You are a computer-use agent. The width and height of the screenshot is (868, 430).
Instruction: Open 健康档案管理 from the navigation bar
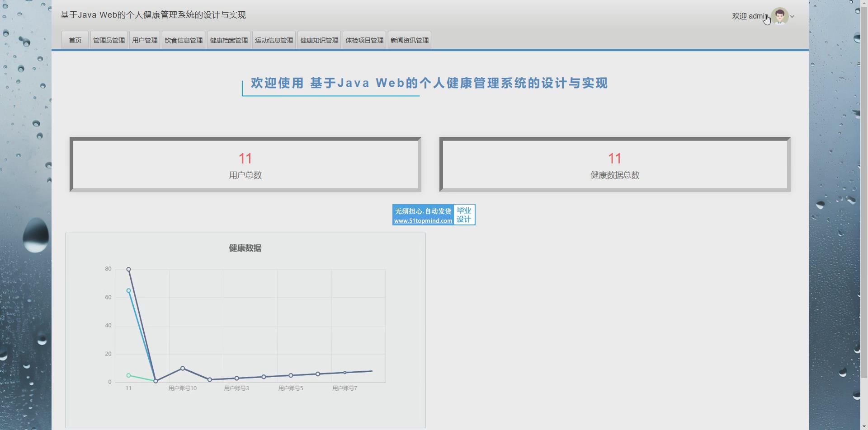coord(229,40)
